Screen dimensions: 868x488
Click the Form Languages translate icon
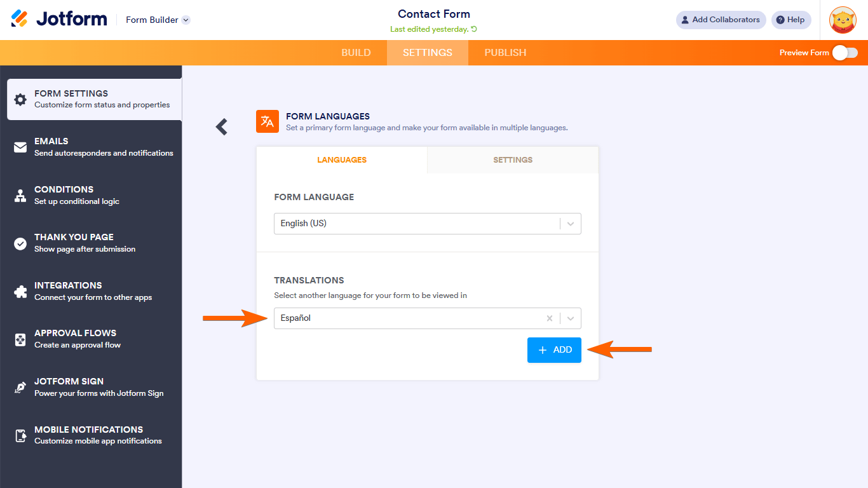point(268,121)
